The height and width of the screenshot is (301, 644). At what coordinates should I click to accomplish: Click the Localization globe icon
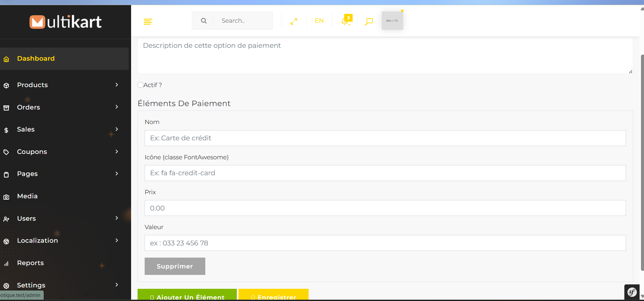pos(6,241)
